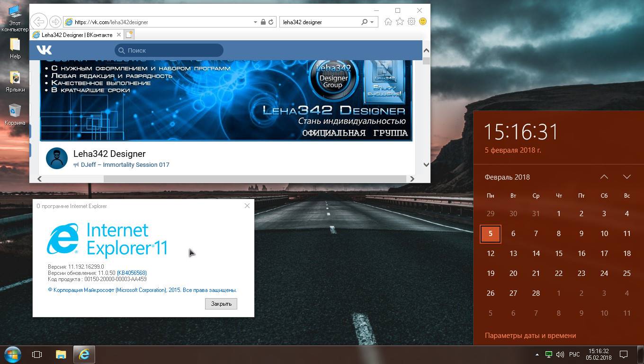Click the Закрыть button in About dialog
The image size is (644, 364).
click(x=221, y=304)
